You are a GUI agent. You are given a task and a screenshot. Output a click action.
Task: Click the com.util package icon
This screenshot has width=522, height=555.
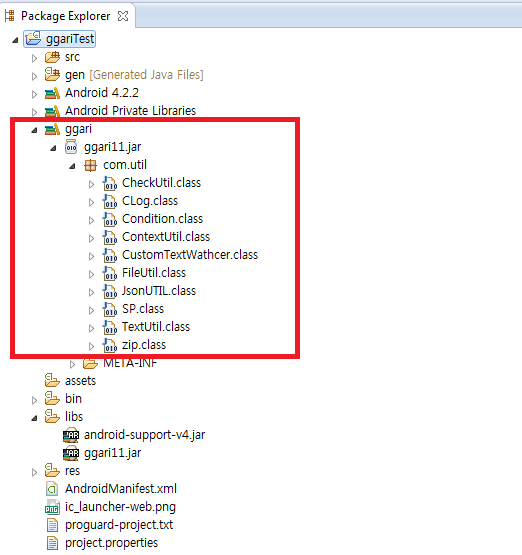90,165
